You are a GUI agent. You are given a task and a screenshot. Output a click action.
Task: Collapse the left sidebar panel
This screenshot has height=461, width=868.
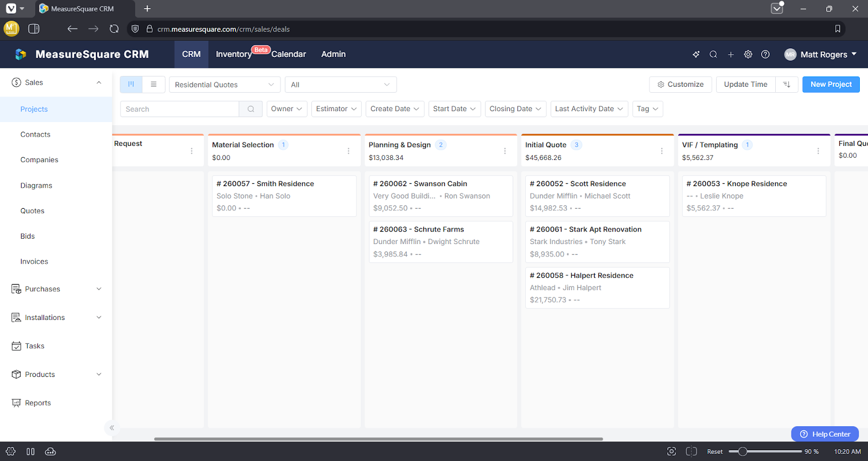point(112,428)
